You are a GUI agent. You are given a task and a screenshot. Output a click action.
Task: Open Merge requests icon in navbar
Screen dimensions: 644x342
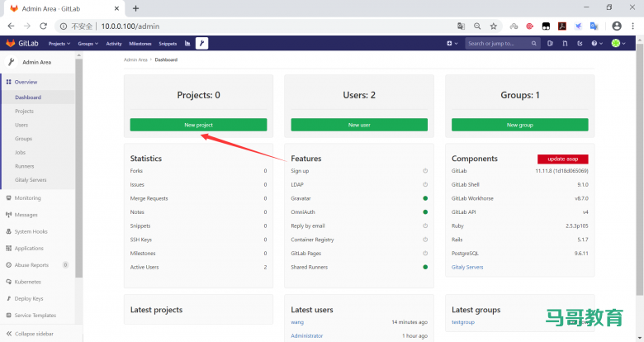565,43
